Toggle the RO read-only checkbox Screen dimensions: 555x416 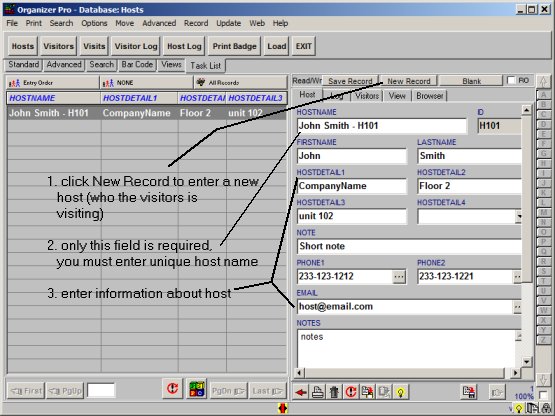click(511, 81)
